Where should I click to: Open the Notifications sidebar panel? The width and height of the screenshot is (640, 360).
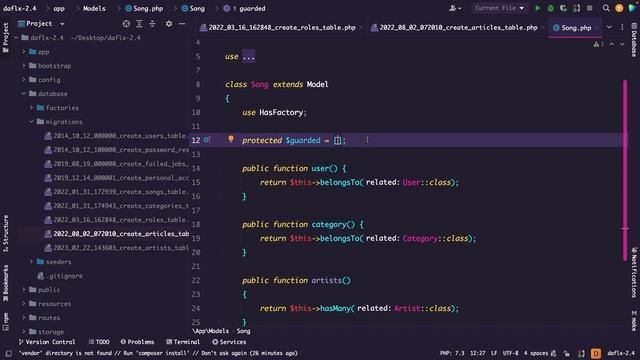[634, 272]
